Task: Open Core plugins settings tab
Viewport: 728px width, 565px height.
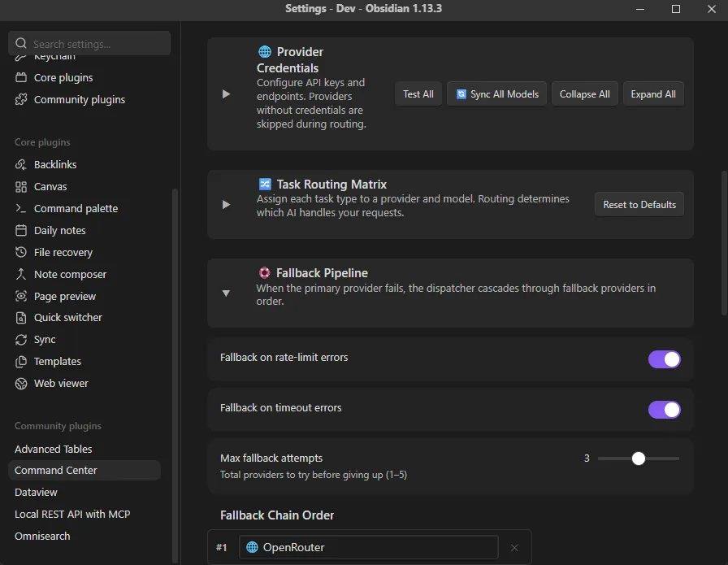Action: (x=63, y=77)
